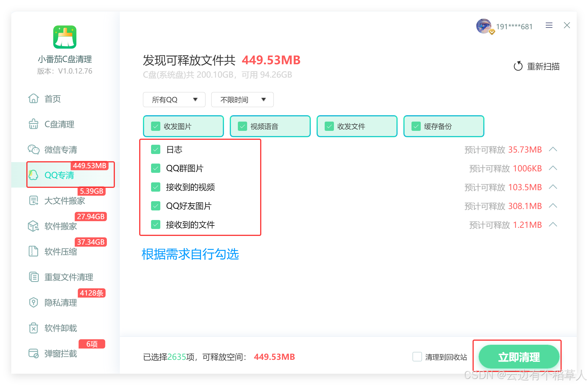Screen dimensions: 588x385
Task: Click the 软件搬家 box icon
Action: [x=34, y=226]
